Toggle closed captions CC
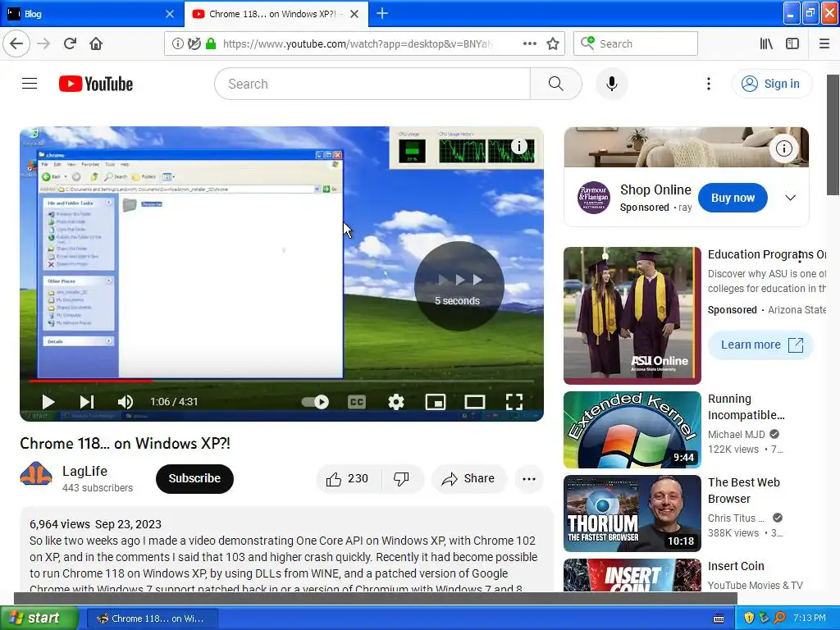 point(357,402)
